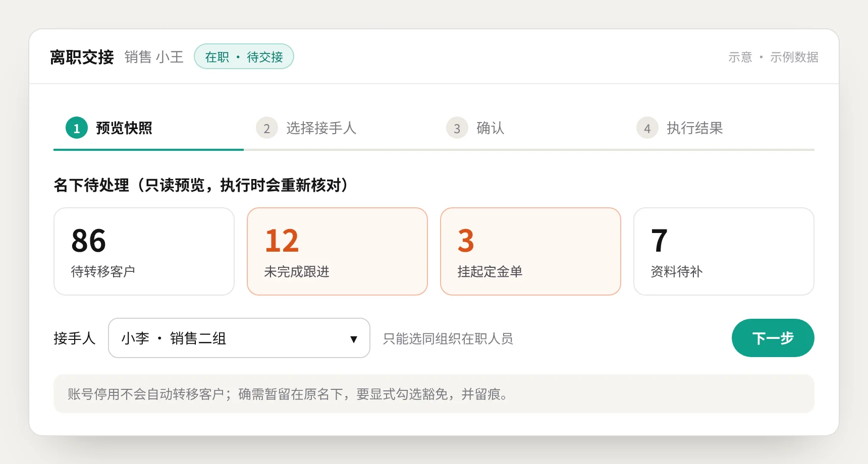
Task: Click the heading 名下待处理（只读预览，执行时会重新核对）
Action: [201, 185]
